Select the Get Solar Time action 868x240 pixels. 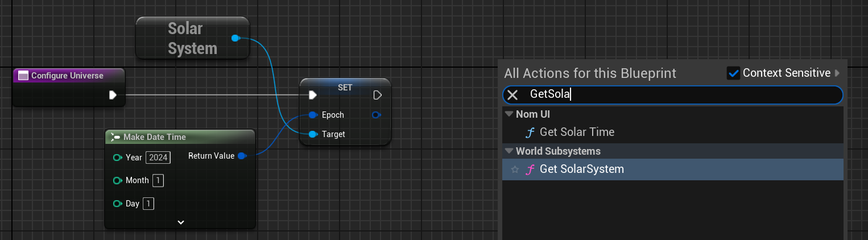point(577,132)
